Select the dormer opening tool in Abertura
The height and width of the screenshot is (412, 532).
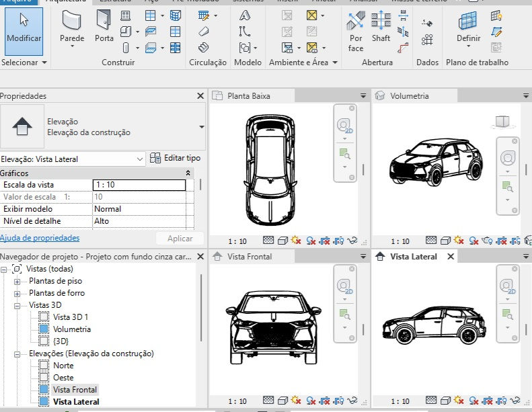(403, 48)
